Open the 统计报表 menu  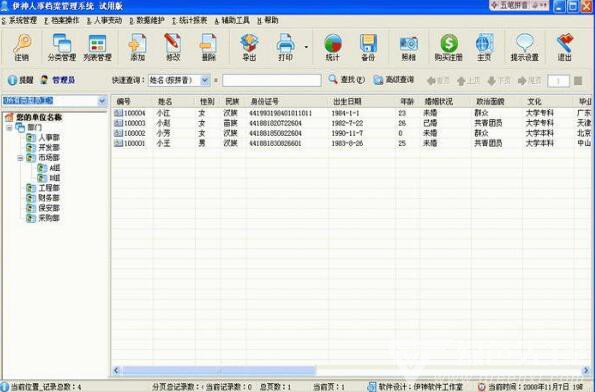coord(189,20)
